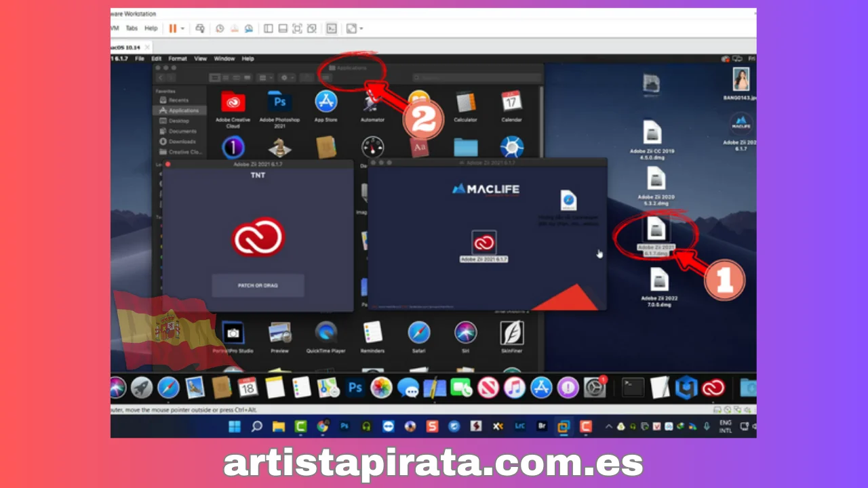Open Terminal from the macOS Dock
This screenshot has height=488, width=868.
633,388
